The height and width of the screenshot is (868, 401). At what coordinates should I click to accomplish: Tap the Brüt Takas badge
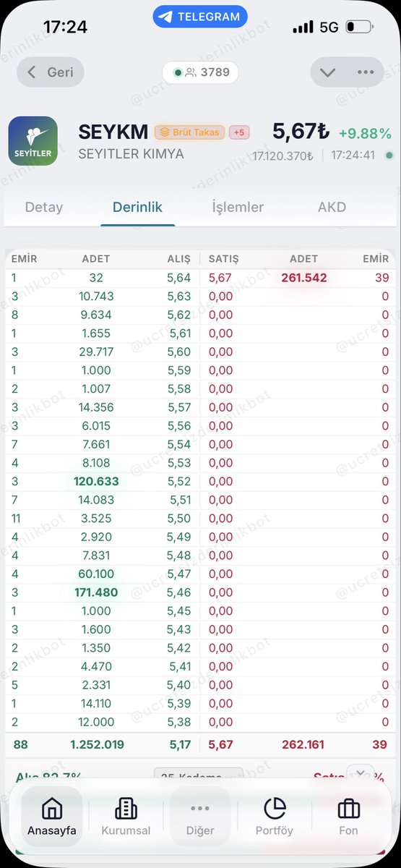point(189,133)
